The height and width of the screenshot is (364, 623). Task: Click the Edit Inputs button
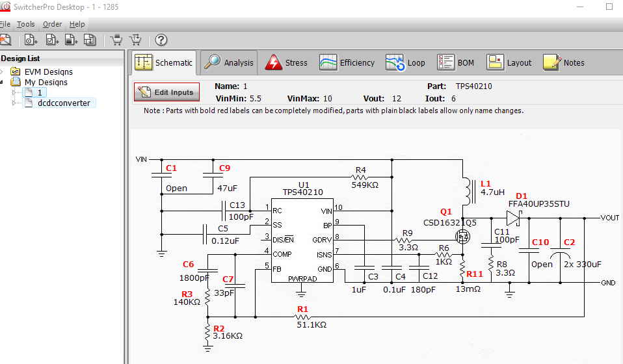click(x=166, y=92)
